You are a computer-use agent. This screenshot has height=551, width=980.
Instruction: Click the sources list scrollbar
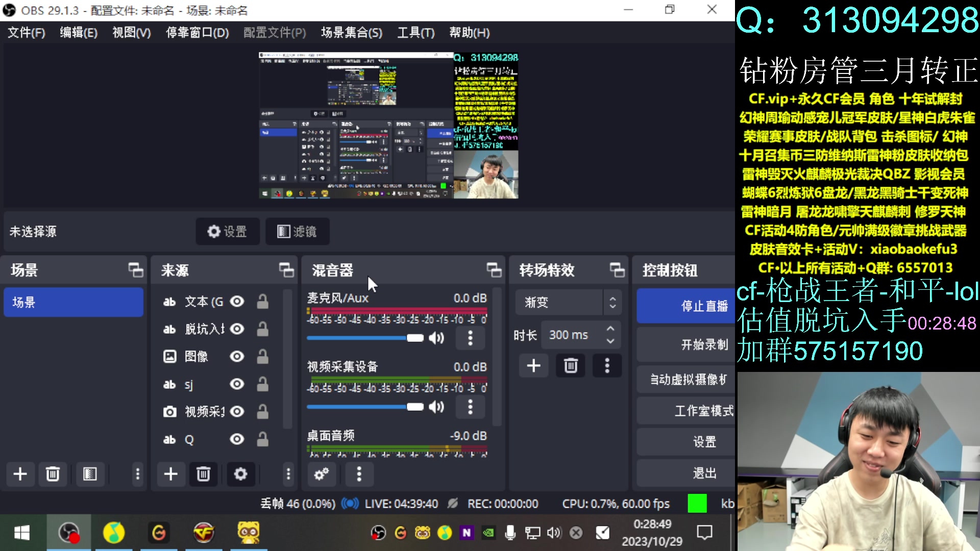(x=287, y=359)
